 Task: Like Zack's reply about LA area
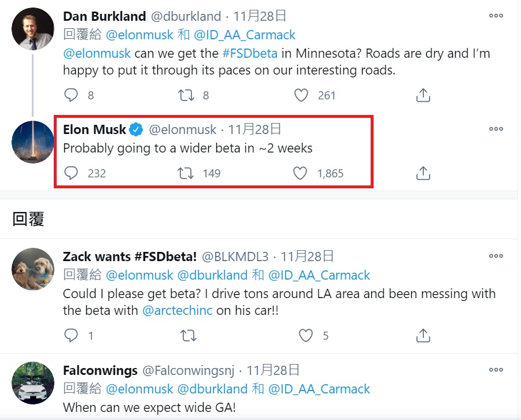pyautogui.click(x=306, y=335)
